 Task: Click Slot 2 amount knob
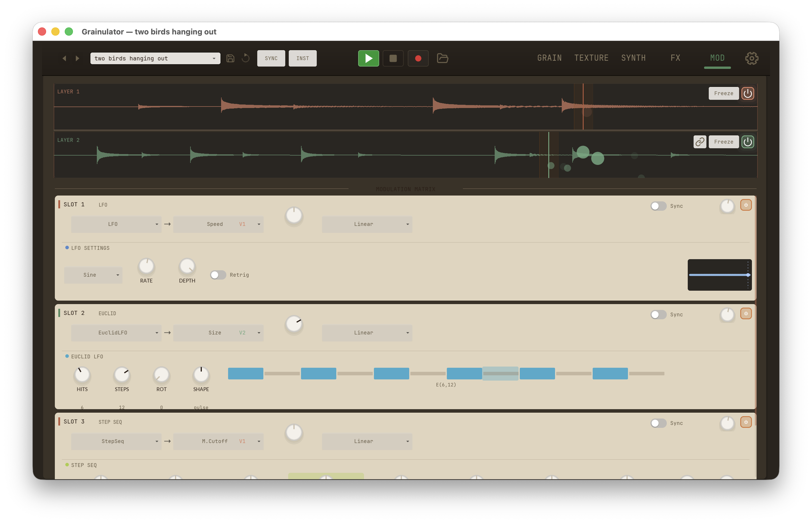coord(294,324)
